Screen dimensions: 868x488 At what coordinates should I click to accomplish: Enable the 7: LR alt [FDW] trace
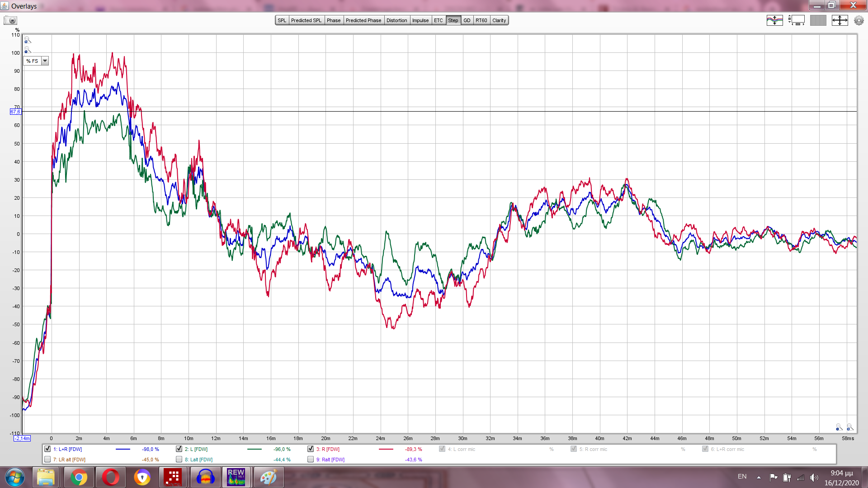[x=47, y=459]
